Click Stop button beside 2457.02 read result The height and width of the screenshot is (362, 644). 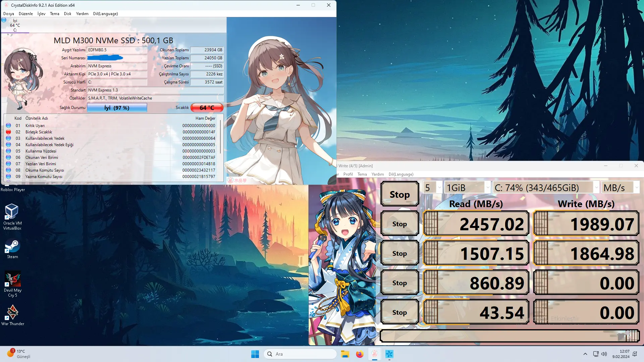(x=400, y=224)
